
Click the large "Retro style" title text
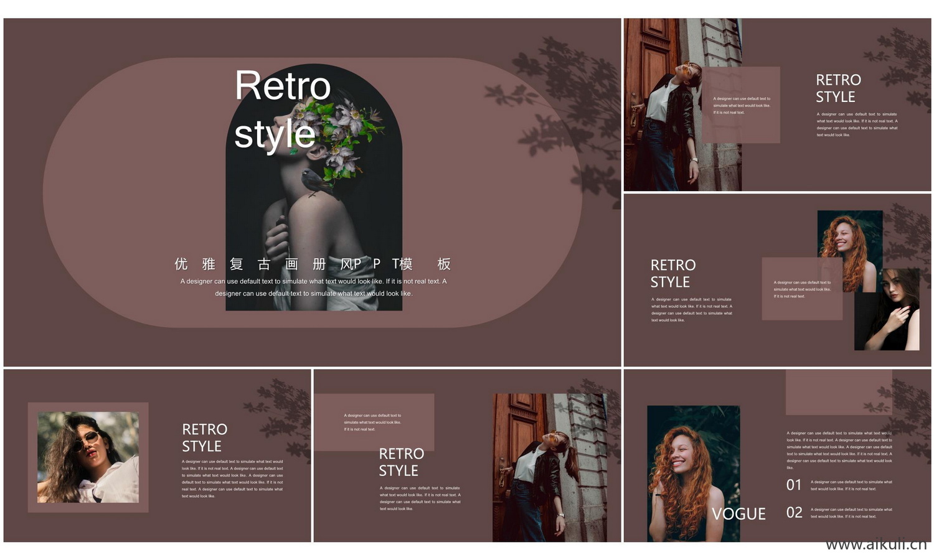282,110
